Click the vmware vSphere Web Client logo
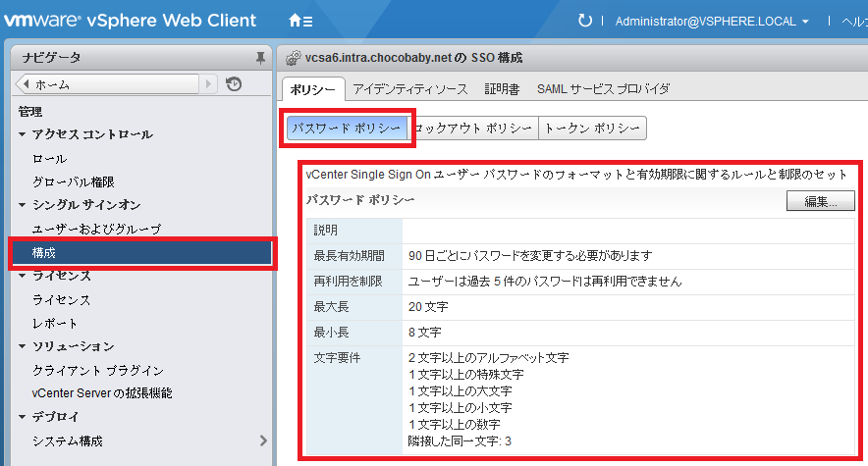This screenshot has width=868, height=466. 130,21
